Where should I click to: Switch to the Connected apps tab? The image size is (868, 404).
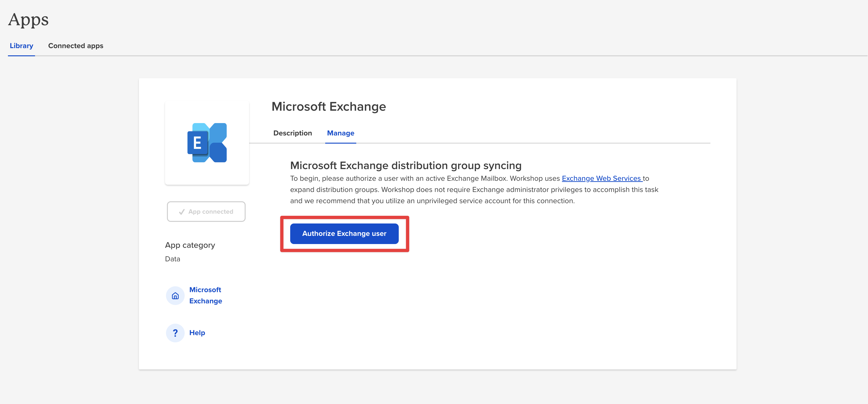(x=75, y=46)
